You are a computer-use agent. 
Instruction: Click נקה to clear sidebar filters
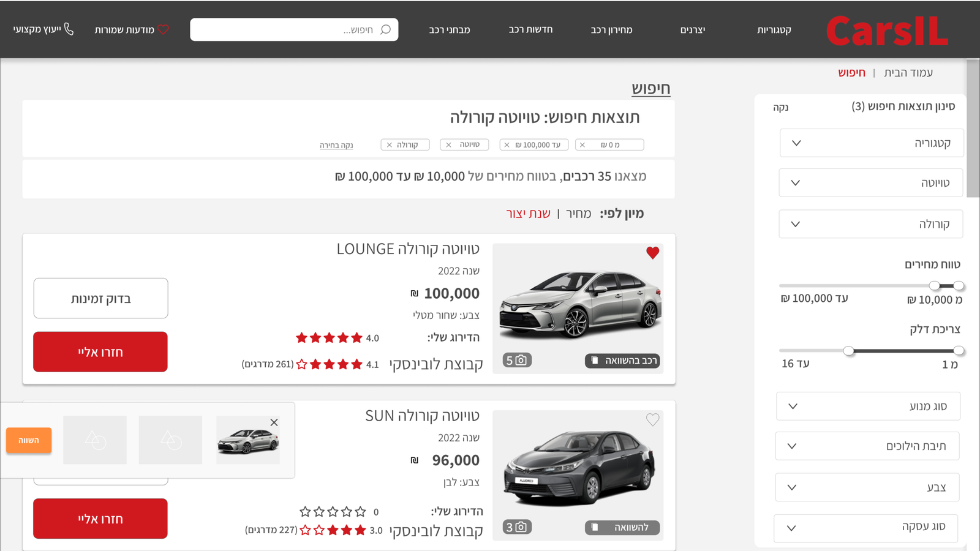pyautogui.click(x=780, y=108)
